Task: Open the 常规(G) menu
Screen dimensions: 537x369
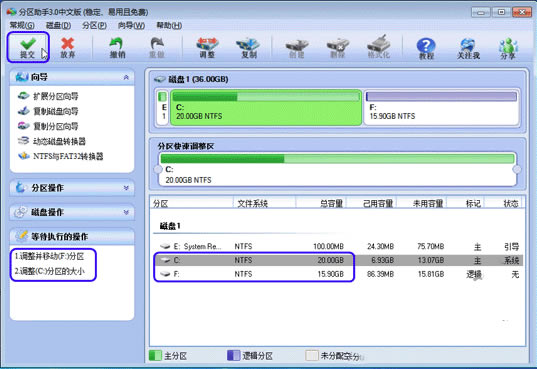Action: pos(22,25)
